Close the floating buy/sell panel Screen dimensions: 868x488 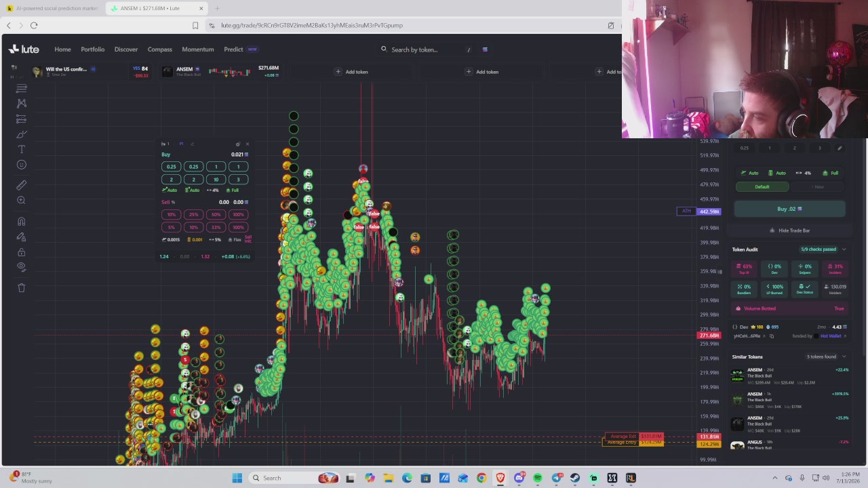[x=247, y=144]
